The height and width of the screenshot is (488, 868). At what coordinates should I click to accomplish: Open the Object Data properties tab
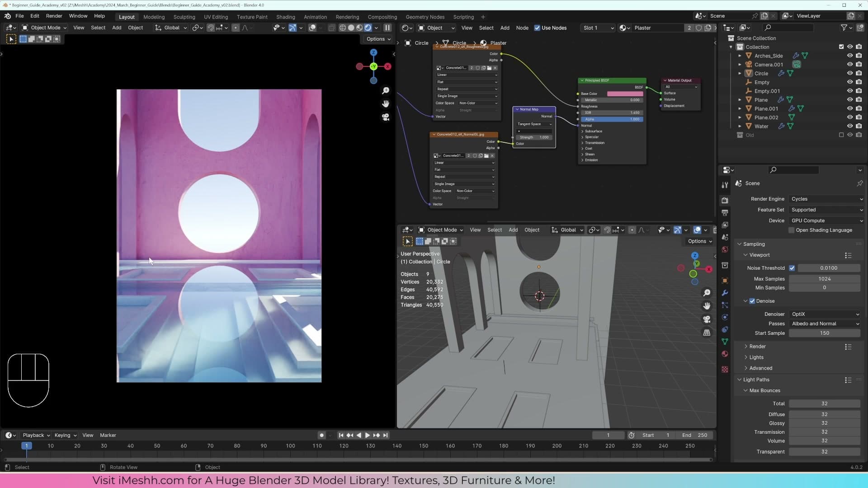pyautogui.click(x=725, y=342)
